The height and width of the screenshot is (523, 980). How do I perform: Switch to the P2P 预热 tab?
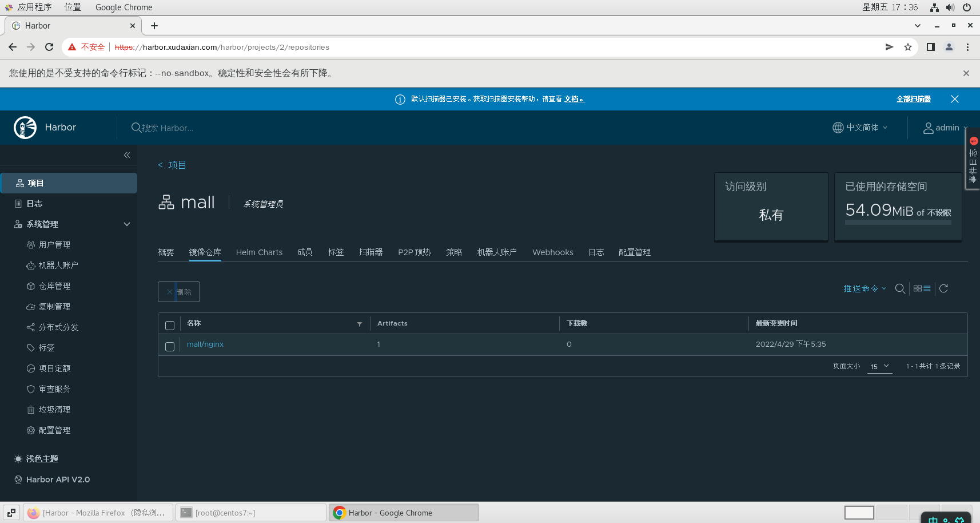415,252
